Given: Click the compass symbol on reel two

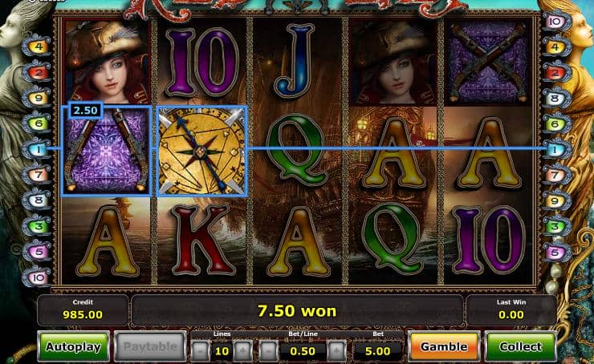Looking at the screenshot, I should coord(202,151).
